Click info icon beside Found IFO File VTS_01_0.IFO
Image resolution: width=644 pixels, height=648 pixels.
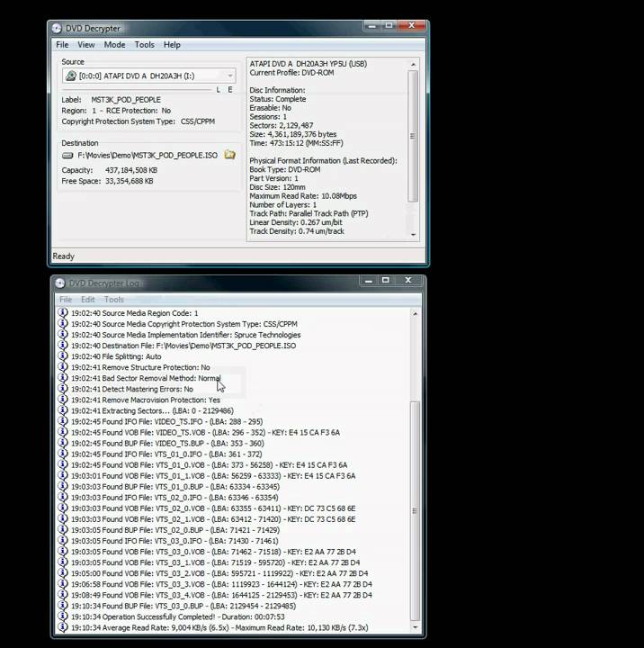[x=63, y=454]
